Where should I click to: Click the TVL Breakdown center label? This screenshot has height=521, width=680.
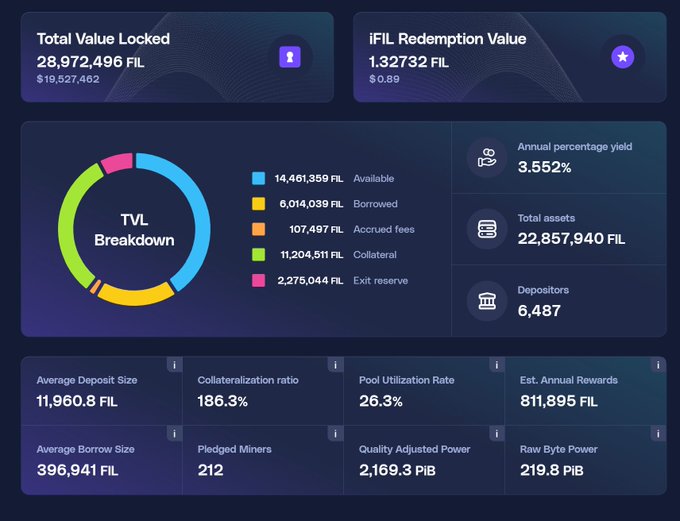tap(134, 230)
